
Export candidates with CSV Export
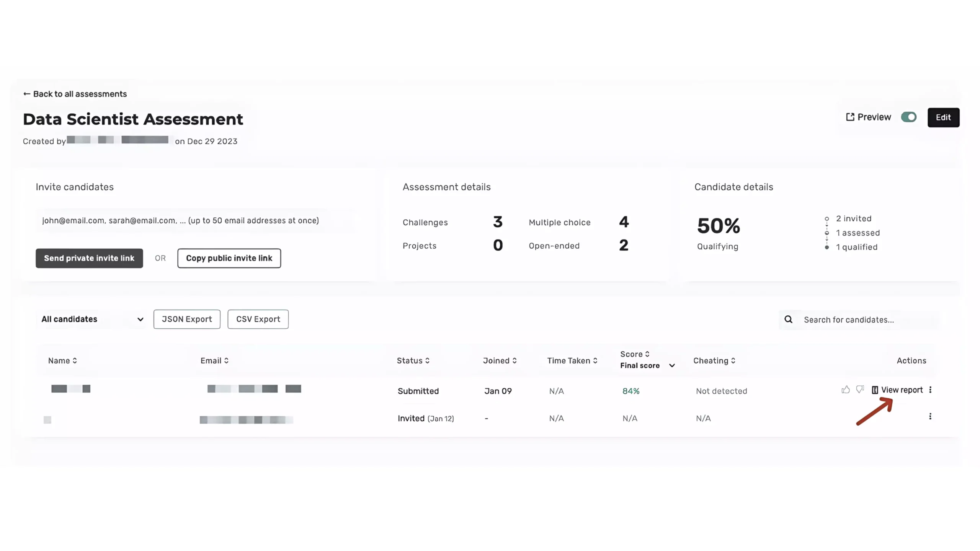coord(258,320)
